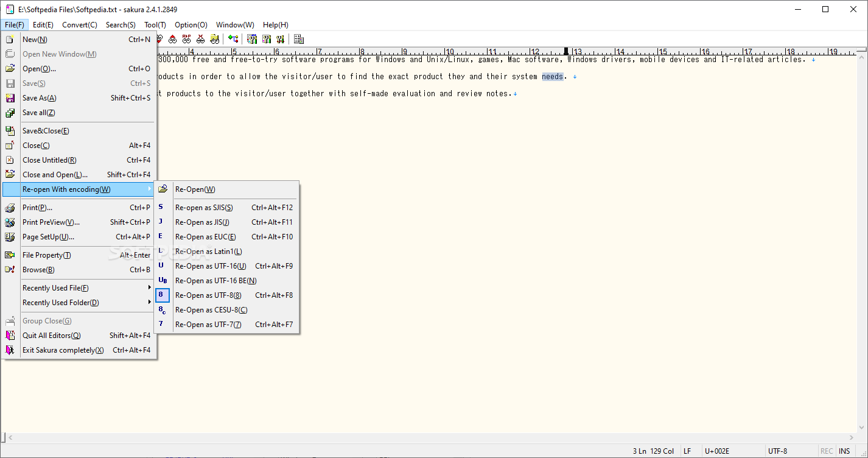The width and height of the screenshot is (868, 458).
Task: Click the File Property icon
Action: [10, 255]
